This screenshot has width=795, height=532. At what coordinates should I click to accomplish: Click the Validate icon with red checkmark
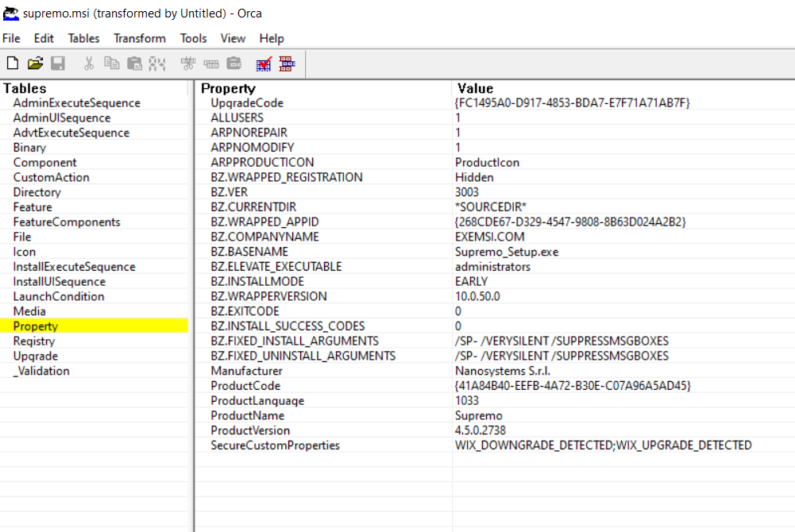tap(264, 63)
